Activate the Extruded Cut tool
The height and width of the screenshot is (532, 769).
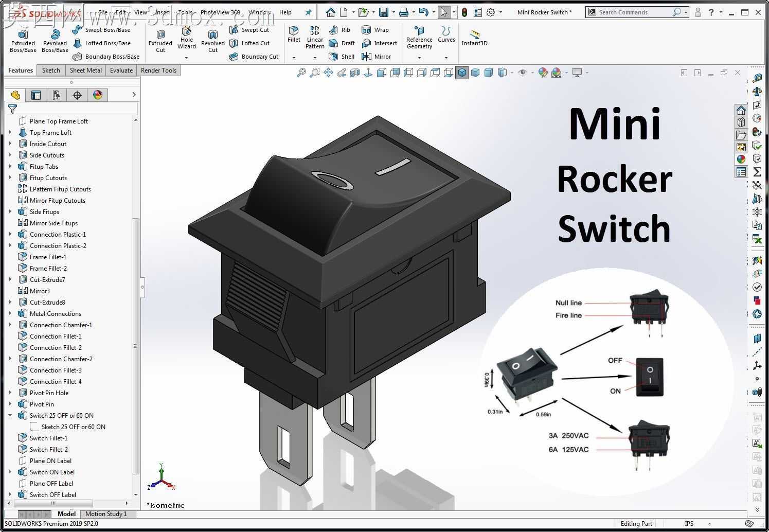click(x=160, y=41)
